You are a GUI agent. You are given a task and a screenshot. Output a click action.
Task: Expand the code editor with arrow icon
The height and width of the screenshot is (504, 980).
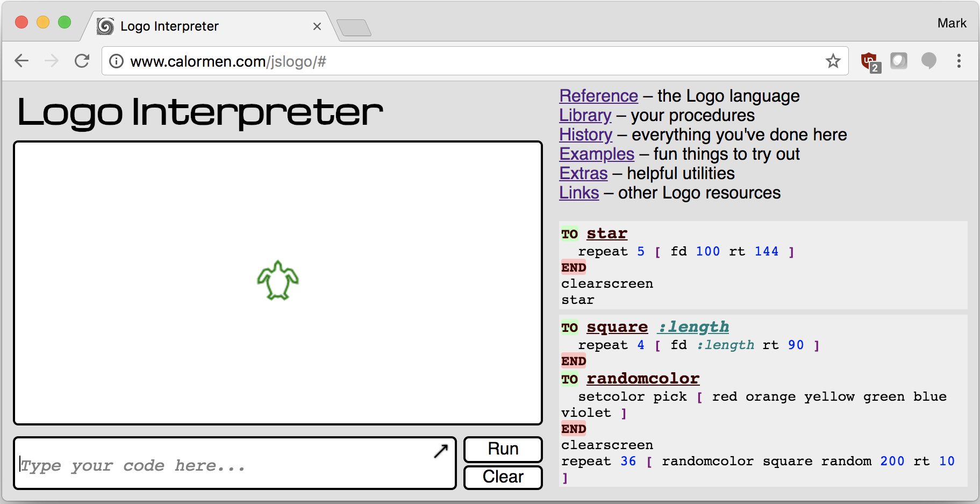441,451
